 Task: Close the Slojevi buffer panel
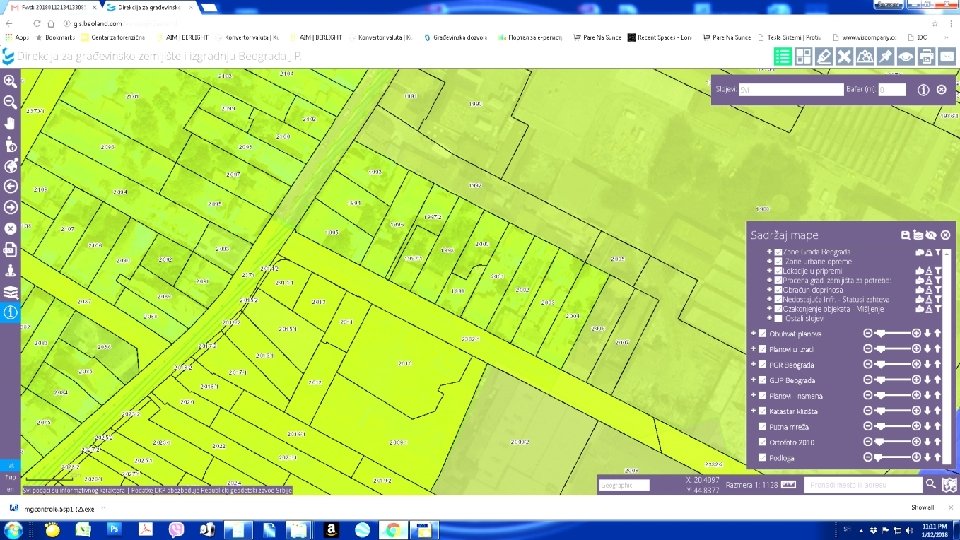pos(942,90)
